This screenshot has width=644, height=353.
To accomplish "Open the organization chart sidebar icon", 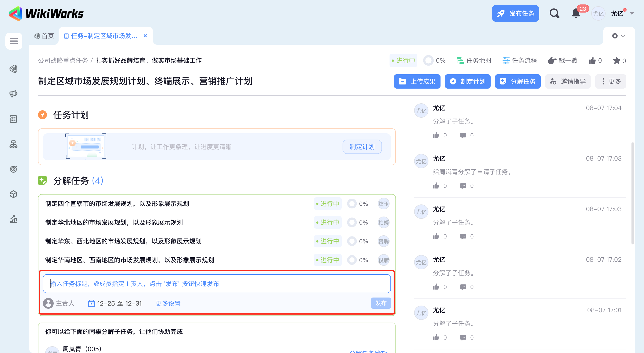I will tap(13, 144).
